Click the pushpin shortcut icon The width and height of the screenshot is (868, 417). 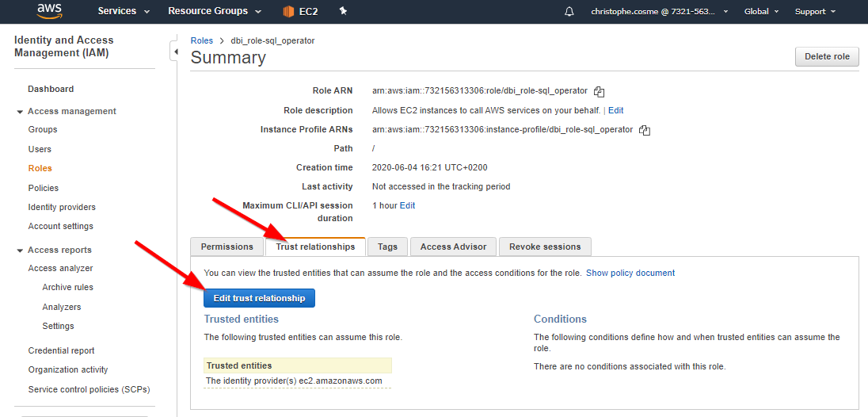(x=343, y=11)
